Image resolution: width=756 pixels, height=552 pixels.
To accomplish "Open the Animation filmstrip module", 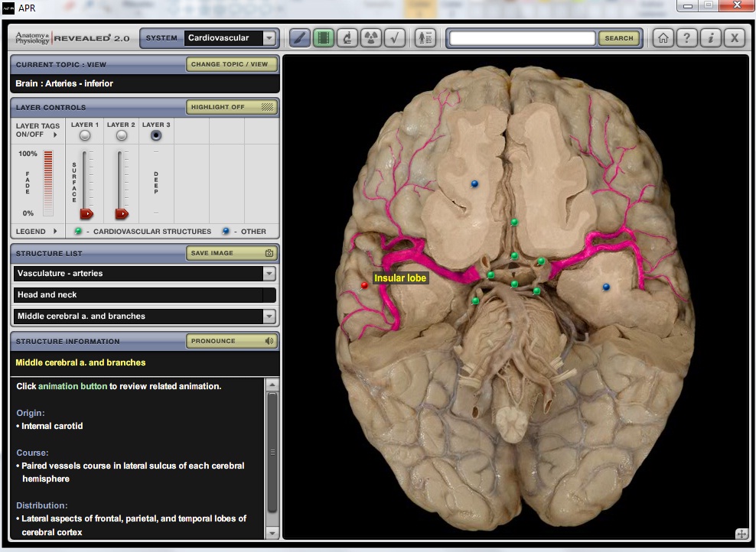I will [x=324, y=38].
